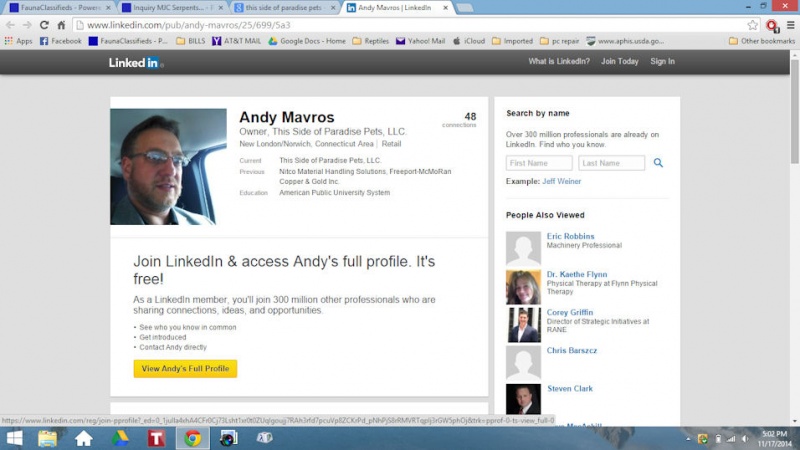Click Eric Robbins' placeholder avatar
Screen dimensions: 800x450
click(x=523, y=249)
